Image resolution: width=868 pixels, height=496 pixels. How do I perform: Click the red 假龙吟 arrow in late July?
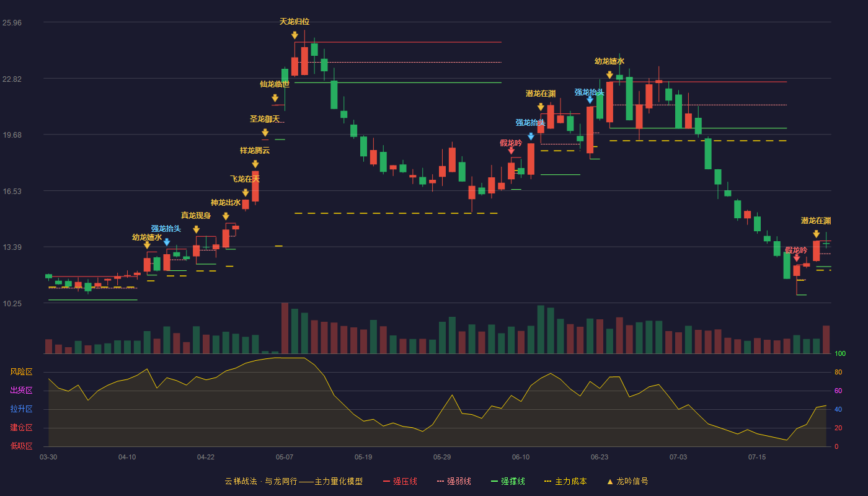[796, 257]
